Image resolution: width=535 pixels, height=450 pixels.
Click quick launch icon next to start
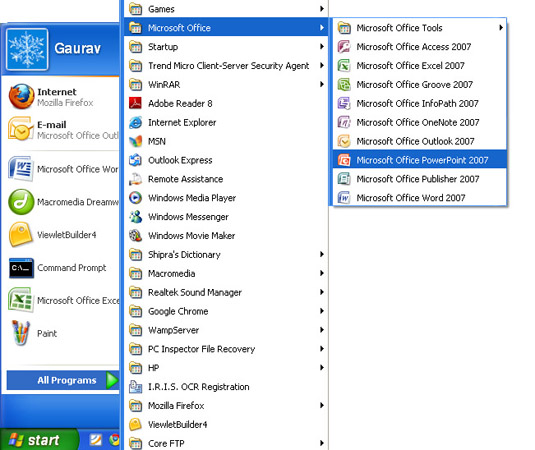96,440
